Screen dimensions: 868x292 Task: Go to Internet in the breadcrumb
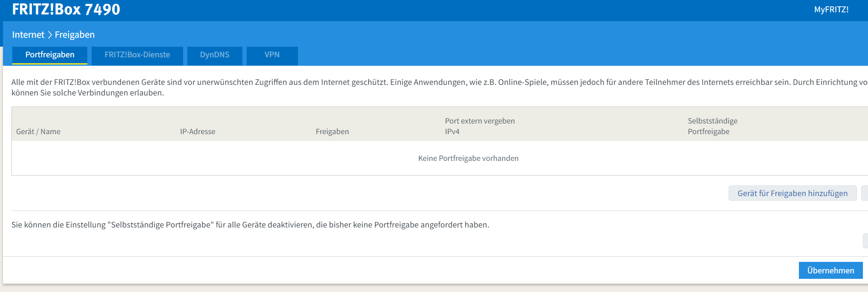coord(28,35)
